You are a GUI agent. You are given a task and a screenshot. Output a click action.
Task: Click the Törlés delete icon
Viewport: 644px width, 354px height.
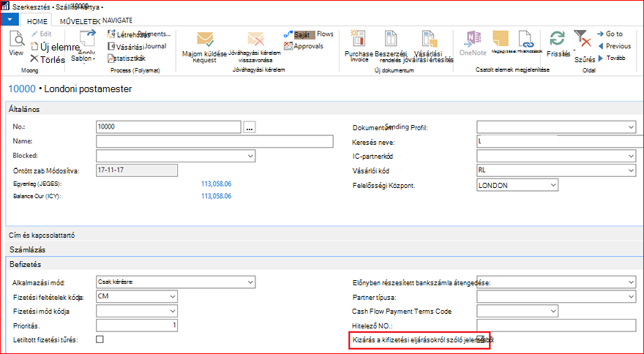coord(34,59)
